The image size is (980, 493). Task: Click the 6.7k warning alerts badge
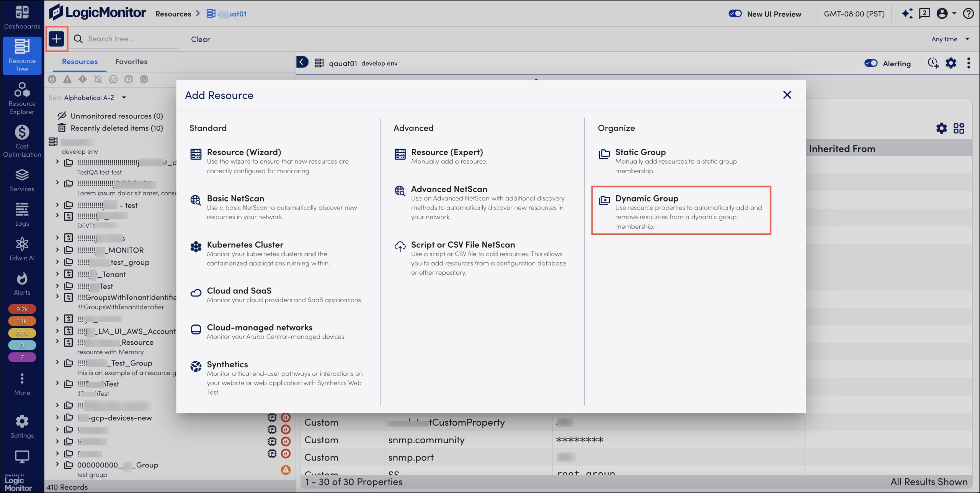pyautogui.click(x=22, y=333)
